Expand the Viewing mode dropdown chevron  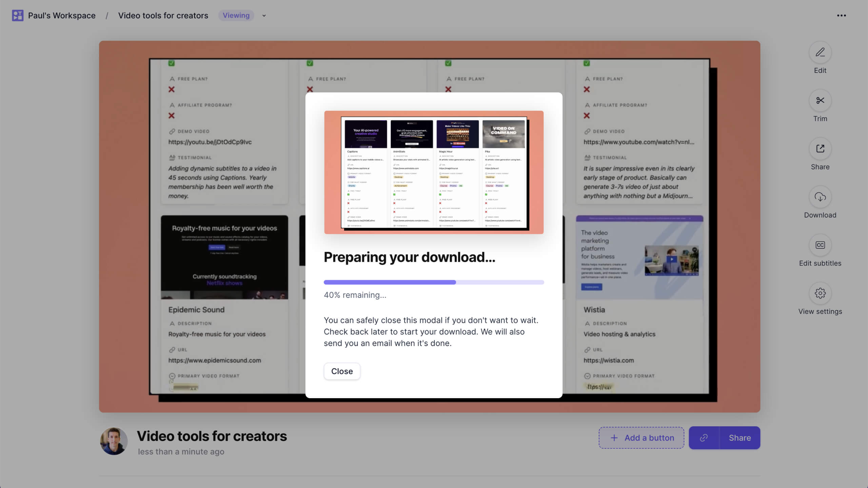click(x=264, y=16)
